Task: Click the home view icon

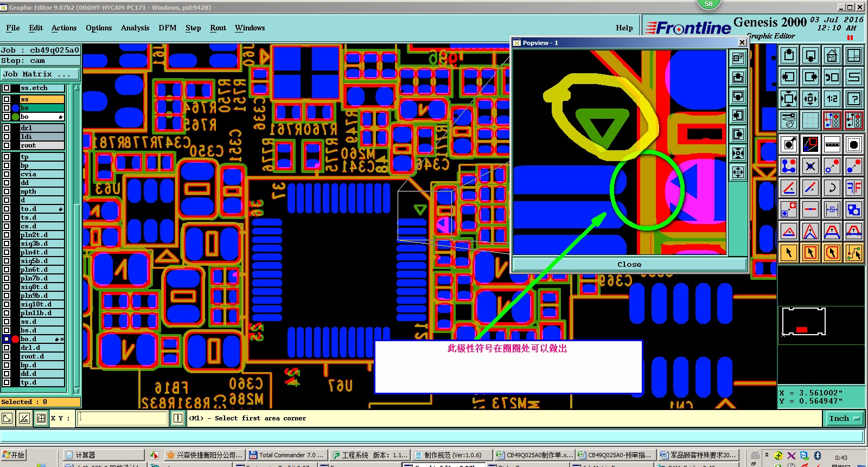Action: click(x=832, y=55)
